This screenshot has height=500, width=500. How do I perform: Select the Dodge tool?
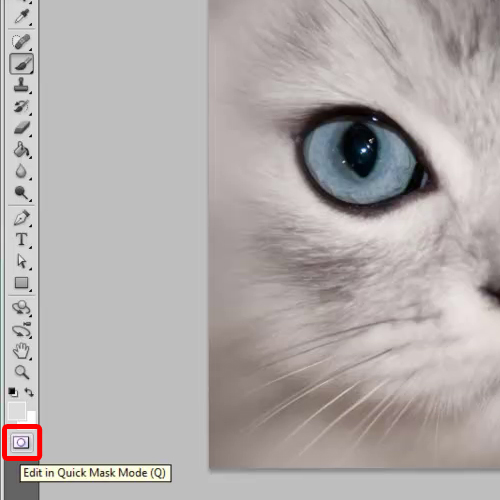point(22,192)
